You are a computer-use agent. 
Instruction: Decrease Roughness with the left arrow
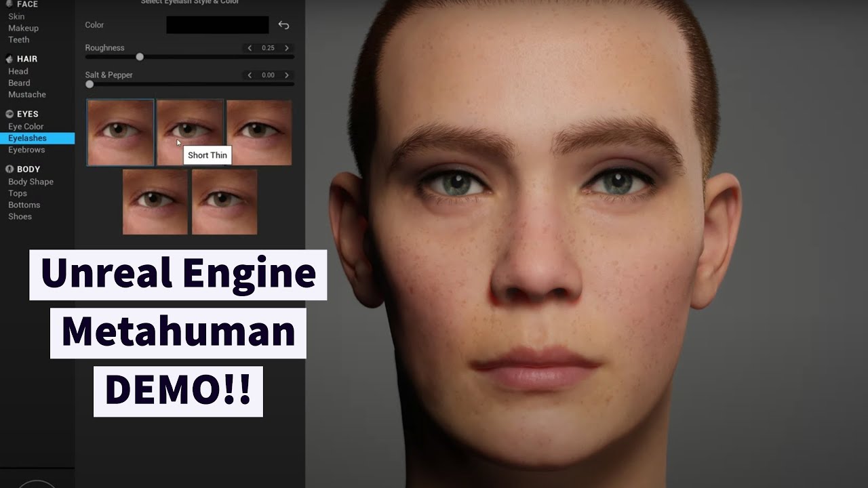(x=250, y=48)
